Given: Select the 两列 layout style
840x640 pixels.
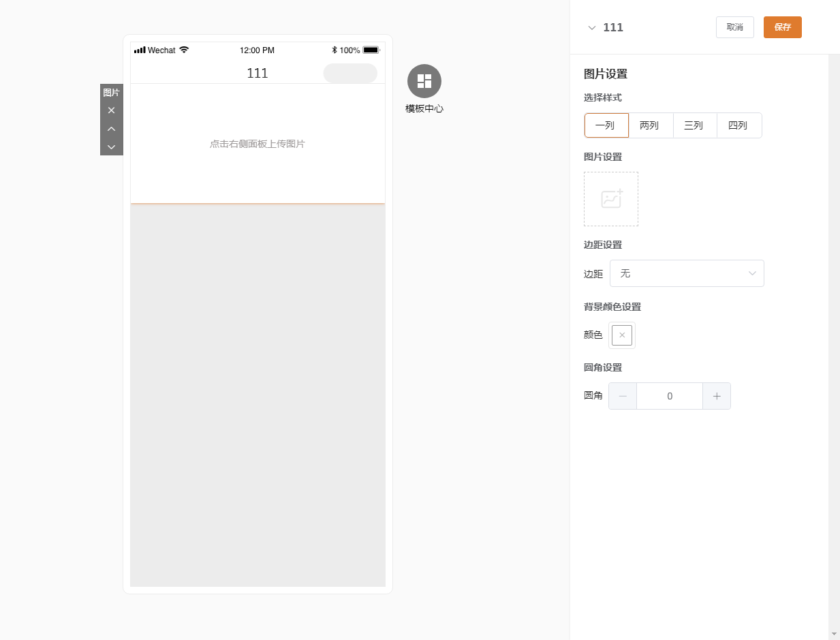Looking at the screenshot, I should click(650, 125).
